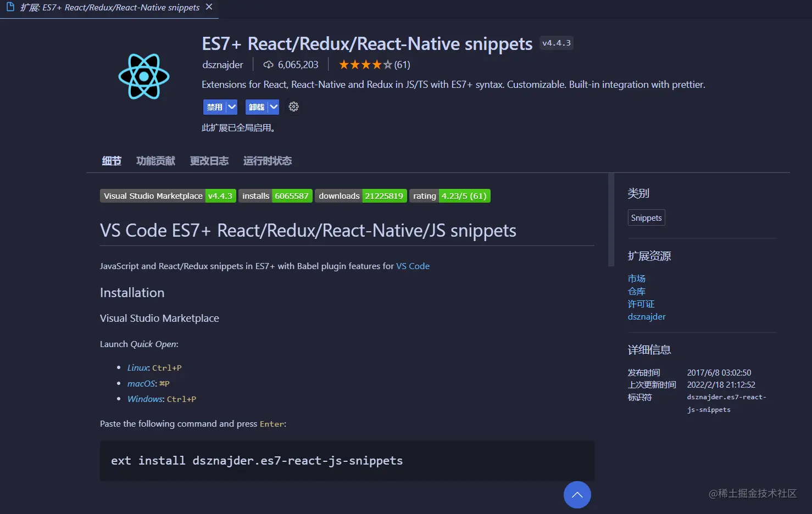Open the 更改日志 tab
This screenshot has width=812, height=514.
209,161
